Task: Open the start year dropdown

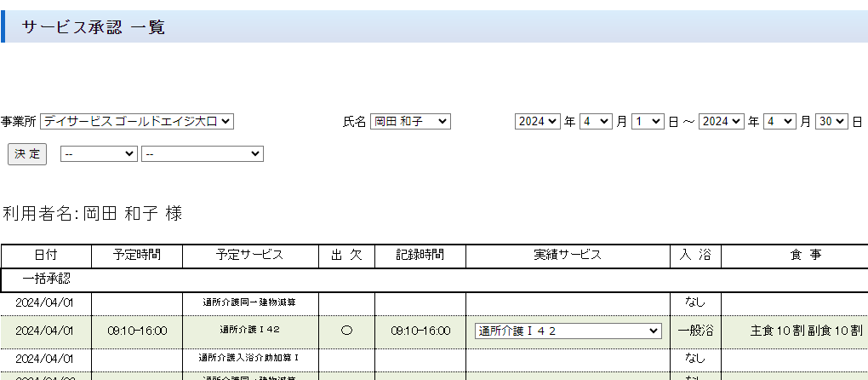Action: (x=537, y=122)
